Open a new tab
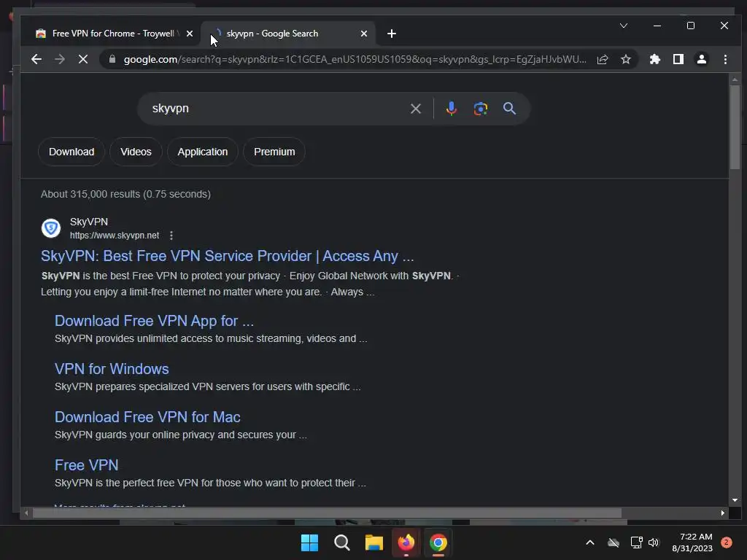 coord(392,34)
